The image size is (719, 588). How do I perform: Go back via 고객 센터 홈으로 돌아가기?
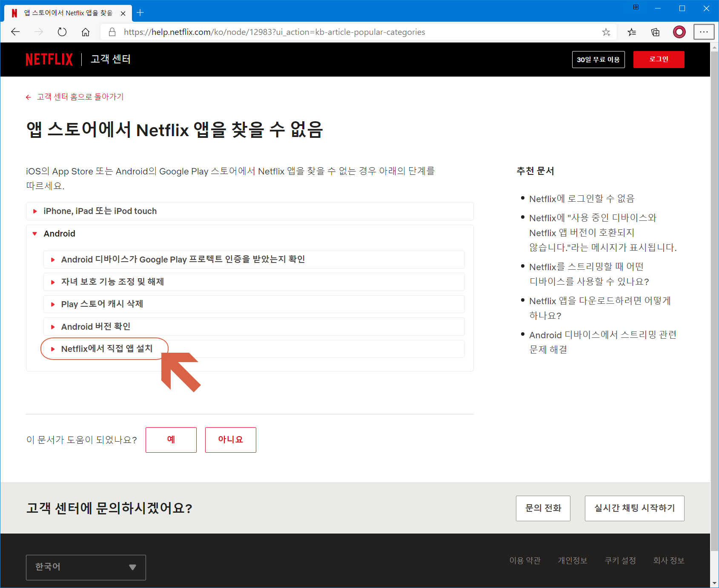click(x=75, y=97)
